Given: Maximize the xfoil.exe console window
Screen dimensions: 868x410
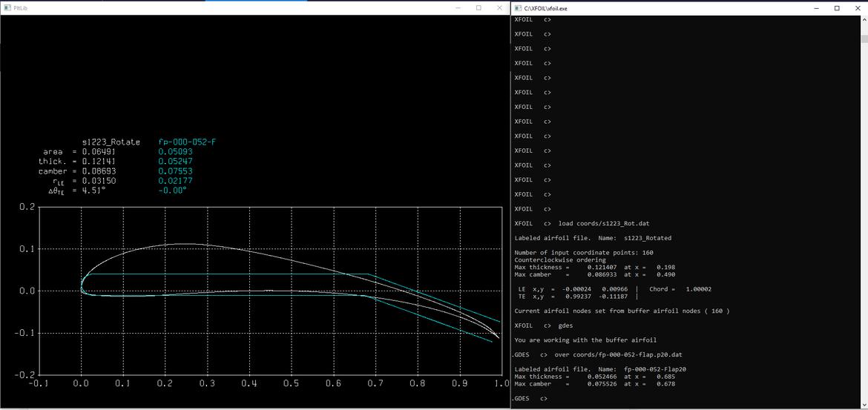Looking at the screenshot, I should [837, 7].
